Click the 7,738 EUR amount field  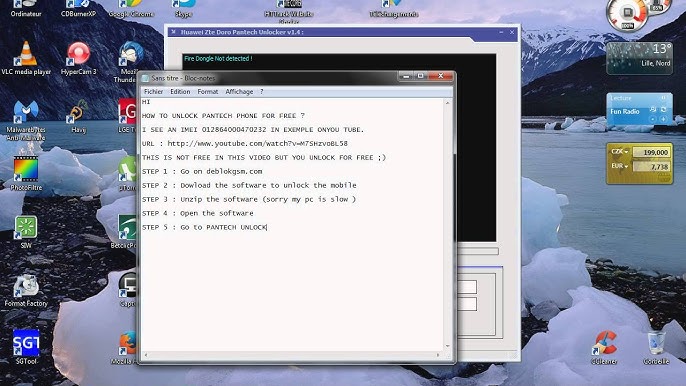pos(651,167)
